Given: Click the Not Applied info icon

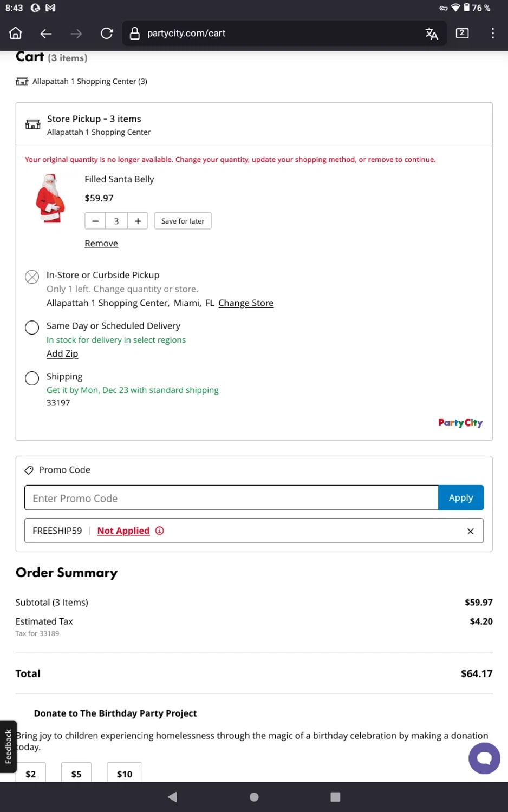Looking at the screenshot, I should pos(160,531).
